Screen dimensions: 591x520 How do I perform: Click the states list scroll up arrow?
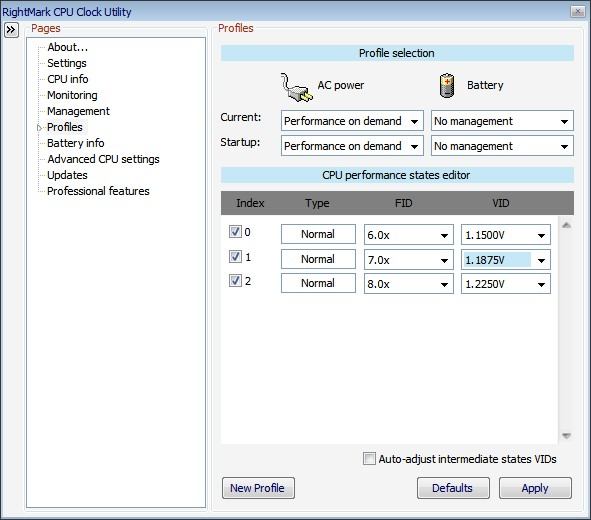(x=566, y=225)
